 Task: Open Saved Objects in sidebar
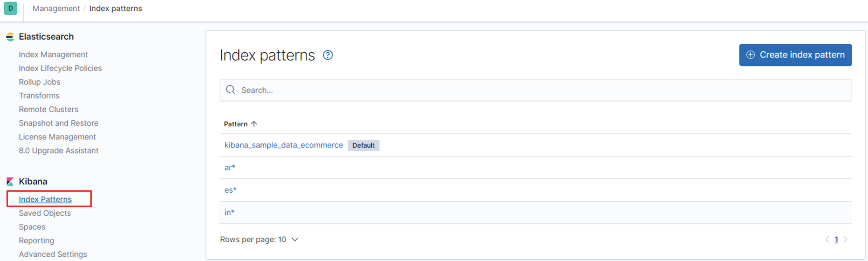pos(45,213)
